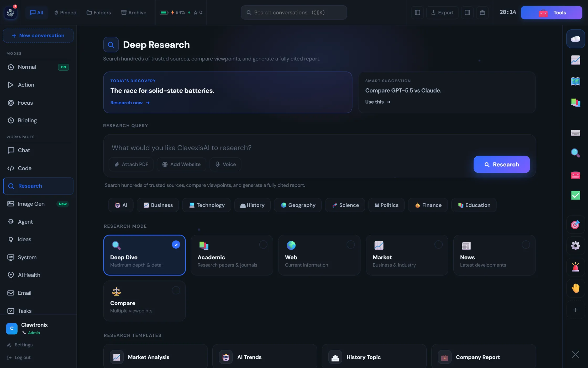Open the Ideas workspace
This screenshot has height=368, width=588.
click(x=38, y=239)
